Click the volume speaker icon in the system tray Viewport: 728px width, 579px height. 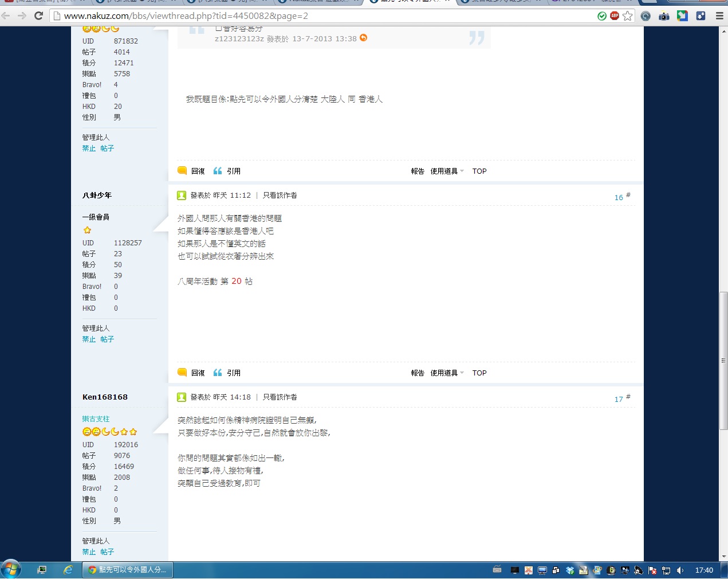click(x=680, y=570)
